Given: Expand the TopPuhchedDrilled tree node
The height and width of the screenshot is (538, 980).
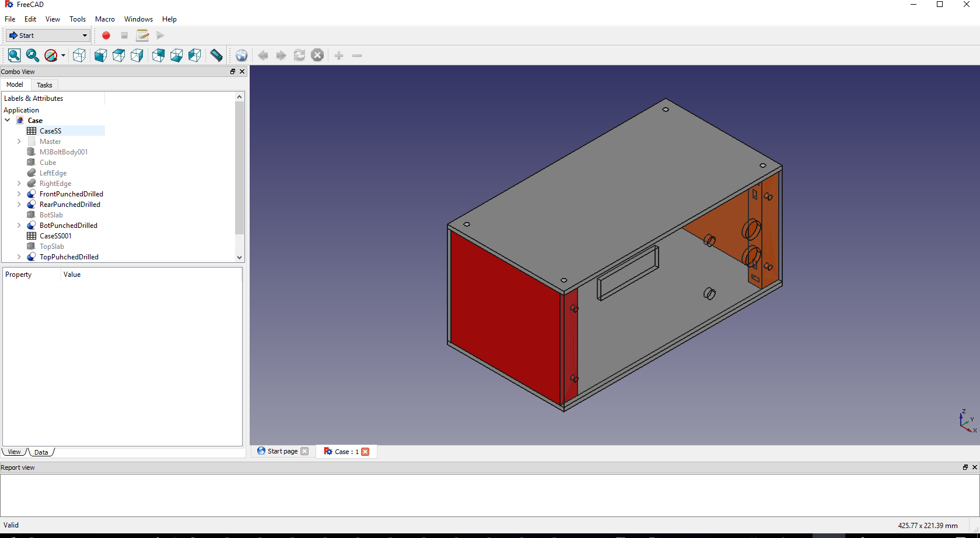Looking at the screenshot, I should 19,257.
